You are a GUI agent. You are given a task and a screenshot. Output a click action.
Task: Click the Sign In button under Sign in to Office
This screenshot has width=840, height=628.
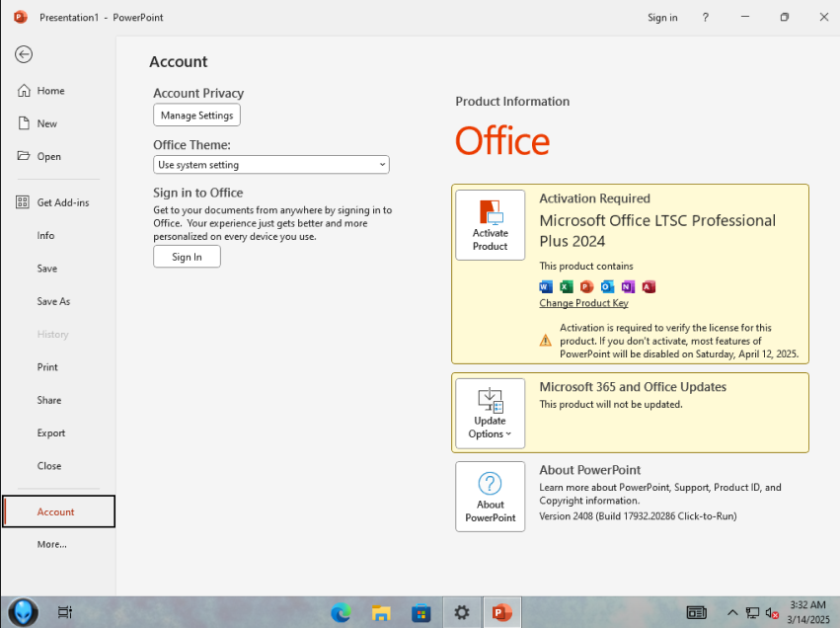[x=187, y=257]
